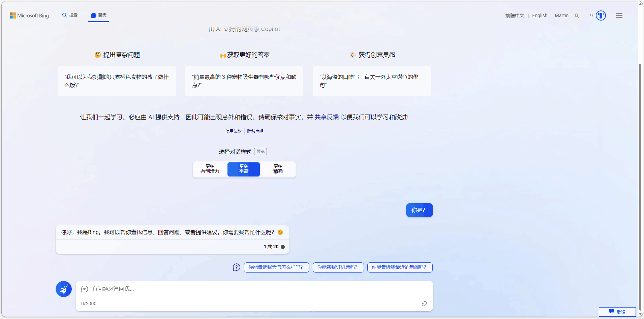The width and height of the screenshot is (644, 319).
Task: Switch language to English
Action: pyautogui.click(x=540, y=15)
